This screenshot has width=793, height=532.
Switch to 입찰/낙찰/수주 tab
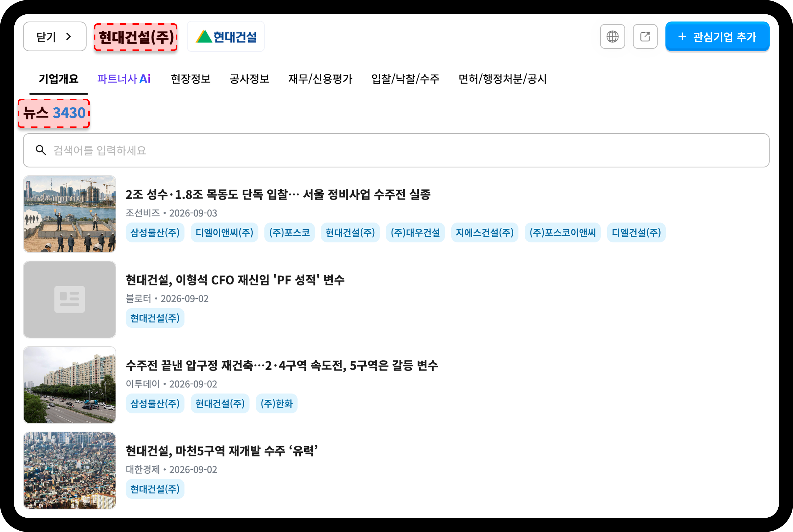pos(405,79)
